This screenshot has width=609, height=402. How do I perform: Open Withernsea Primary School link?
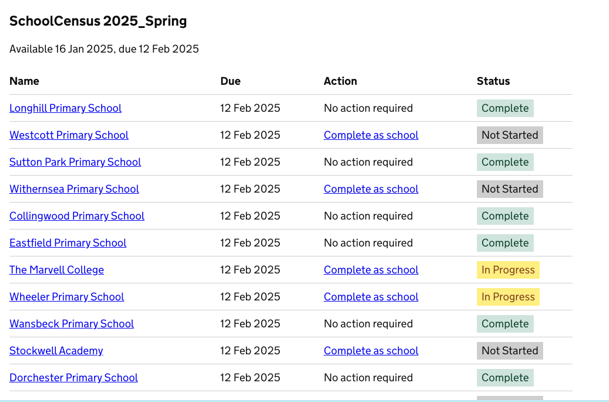[74, 189]
